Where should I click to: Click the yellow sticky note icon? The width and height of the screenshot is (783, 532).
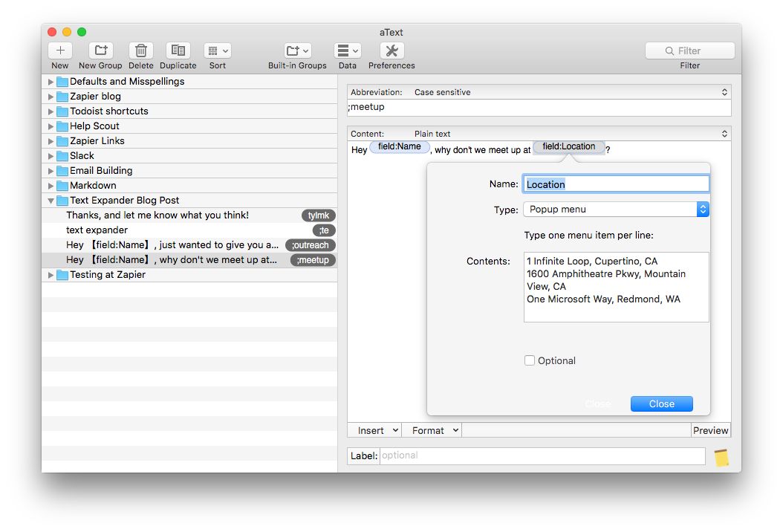721,458
